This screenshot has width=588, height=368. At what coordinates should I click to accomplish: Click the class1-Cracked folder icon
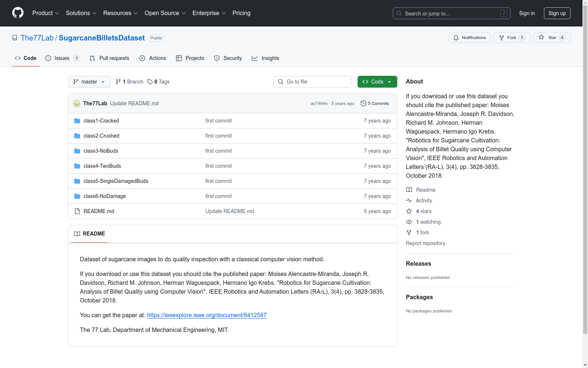[77, 121]
